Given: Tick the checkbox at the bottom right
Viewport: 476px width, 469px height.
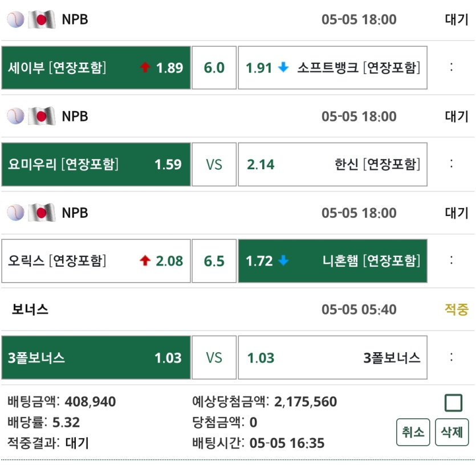Looking at the screenshot, I should coord(454,402).
